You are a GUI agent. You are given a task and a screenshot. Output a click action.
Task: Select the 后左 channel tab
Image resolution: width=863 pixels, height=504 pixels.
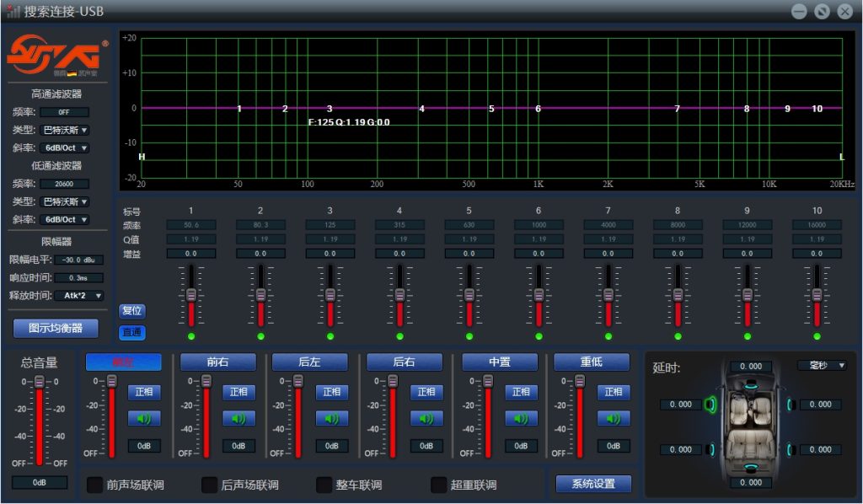pos(309,362)
